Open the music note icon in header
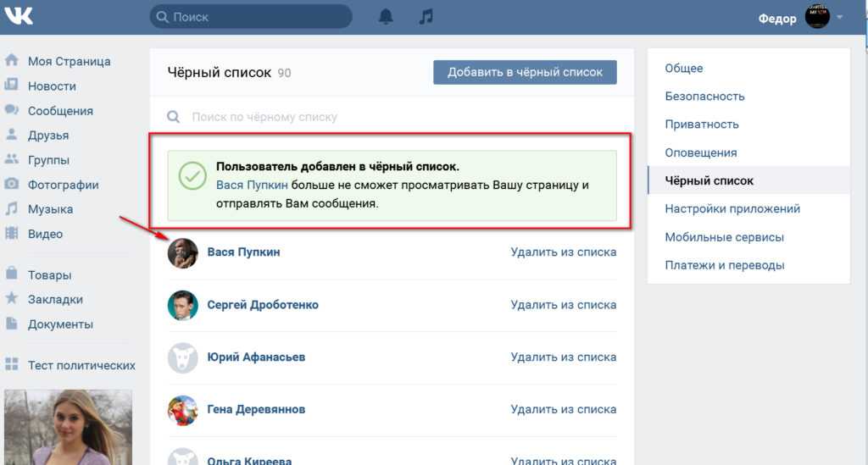 tap(426, 17)
